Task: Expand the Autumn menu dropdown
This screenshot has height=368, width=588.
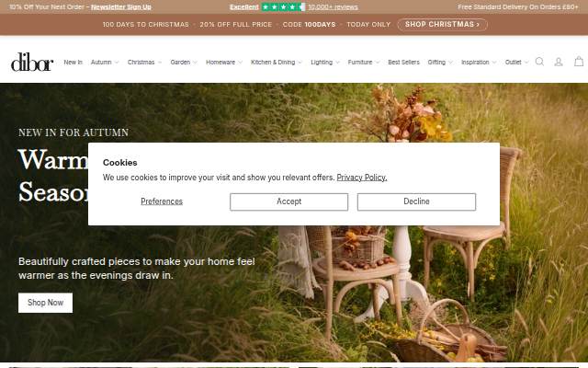Action: [x=105, y=62]
